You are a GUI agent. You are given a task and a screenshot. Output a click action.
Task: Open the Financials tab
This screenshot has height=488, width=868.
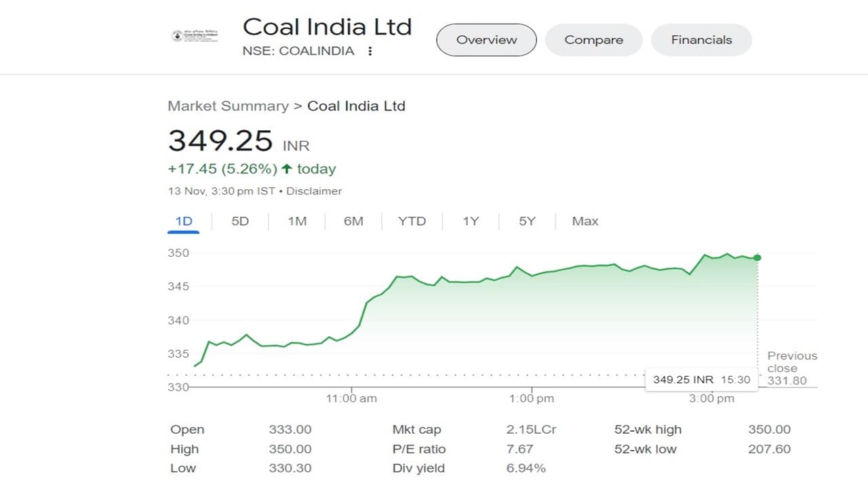coord(701,40)
